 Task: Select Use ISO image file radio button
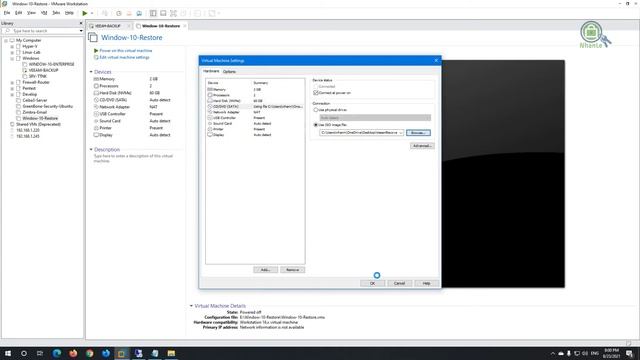(316, 125)
